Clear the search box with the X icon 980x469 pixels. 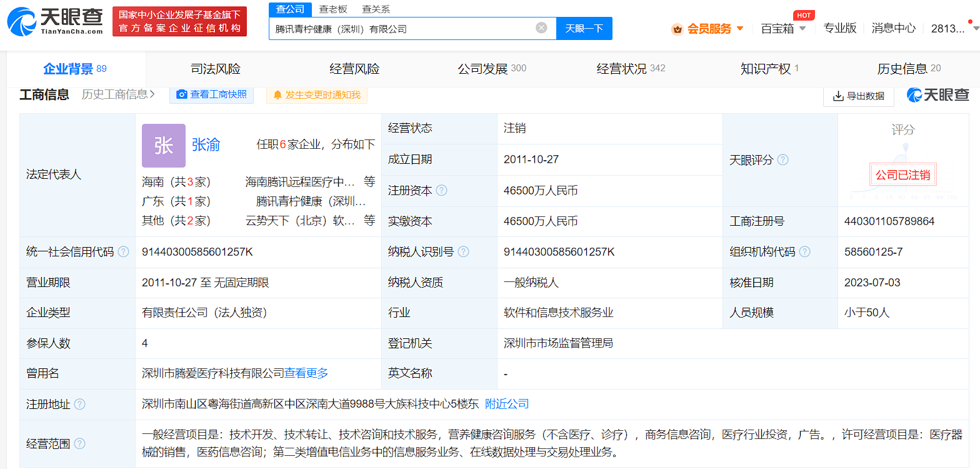[x=541, y=28]
